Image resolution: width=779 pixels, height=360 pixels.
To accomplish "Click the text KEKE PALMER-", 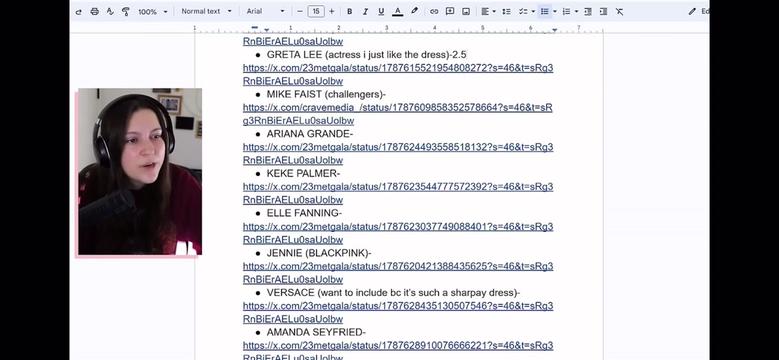I will [x=304, y=173].
